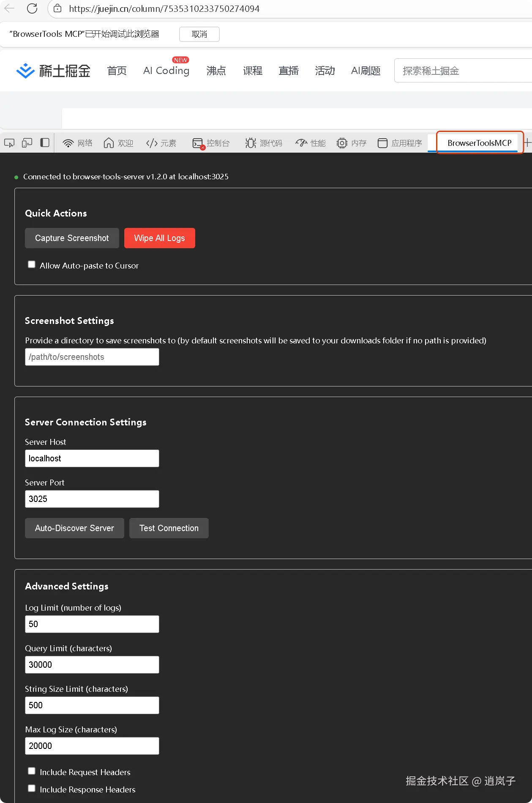Toggle the device emulation icon
Viewport: 532px width, 803px height.
click(x=27, y=143)
